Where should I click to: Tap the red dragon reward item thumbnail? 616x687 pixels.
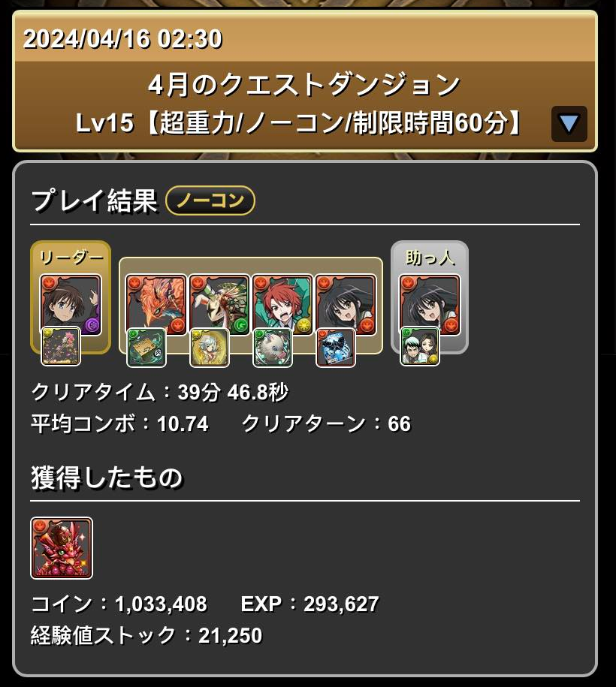coord(62,547)
